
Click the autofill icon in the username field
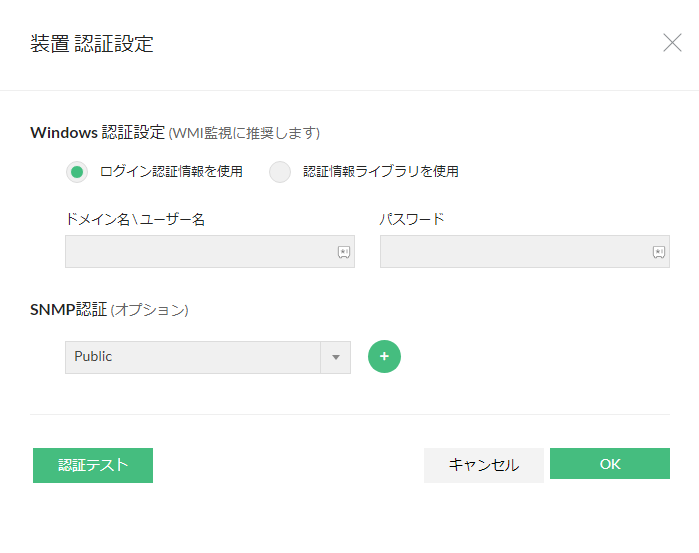pyautogui.click(x=343, y=253)
